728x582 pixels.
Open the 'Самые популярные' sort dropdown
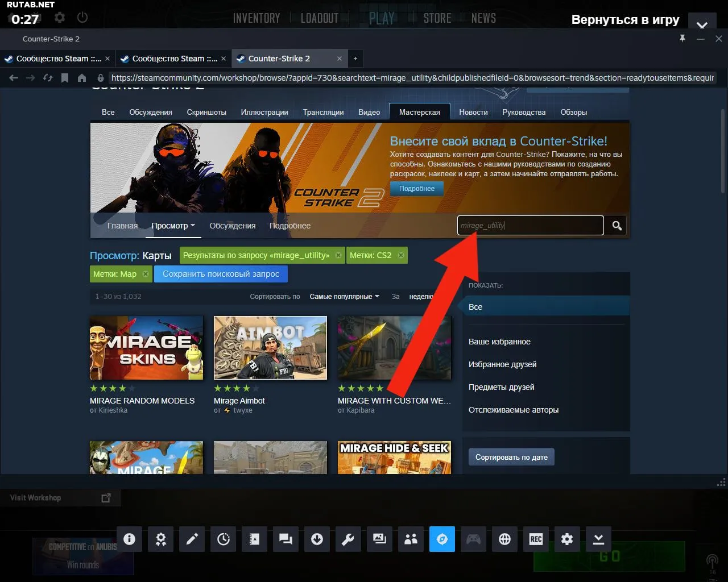pos(344,297)
